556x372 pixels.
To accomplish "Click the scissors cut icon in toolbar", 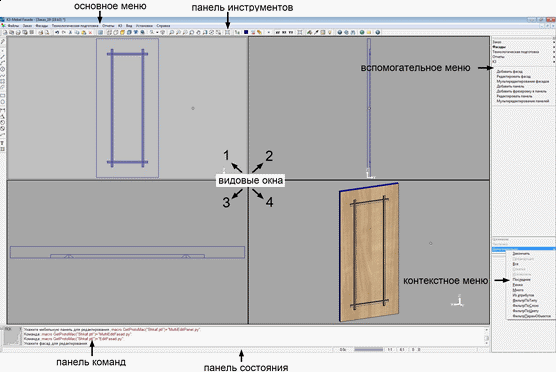I will pos(70,32).
